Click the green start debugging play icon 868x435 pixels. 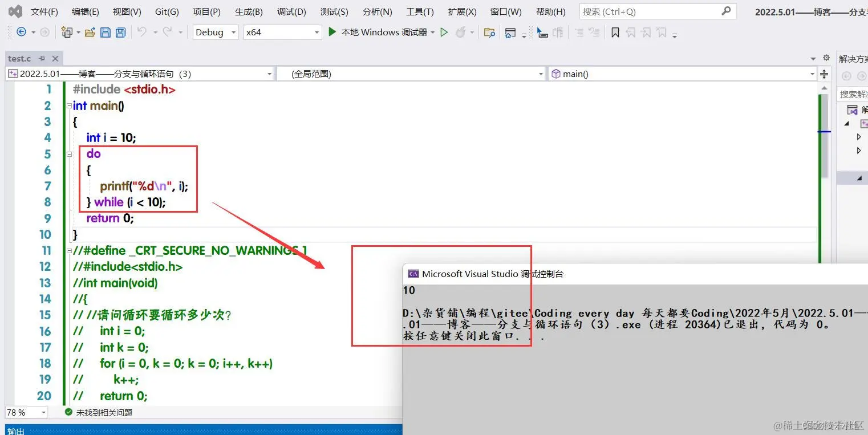(332, 32)
